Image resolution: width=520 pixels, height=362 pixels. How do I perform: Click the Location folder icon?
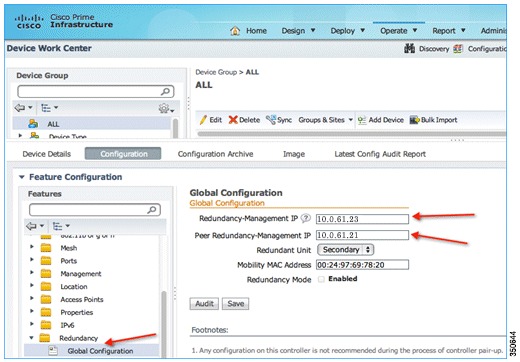[46, 287]
